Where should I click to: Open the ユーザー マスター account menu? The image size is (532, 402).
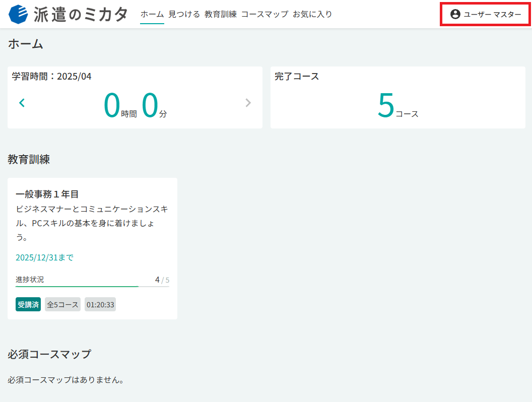coord(486,14)
